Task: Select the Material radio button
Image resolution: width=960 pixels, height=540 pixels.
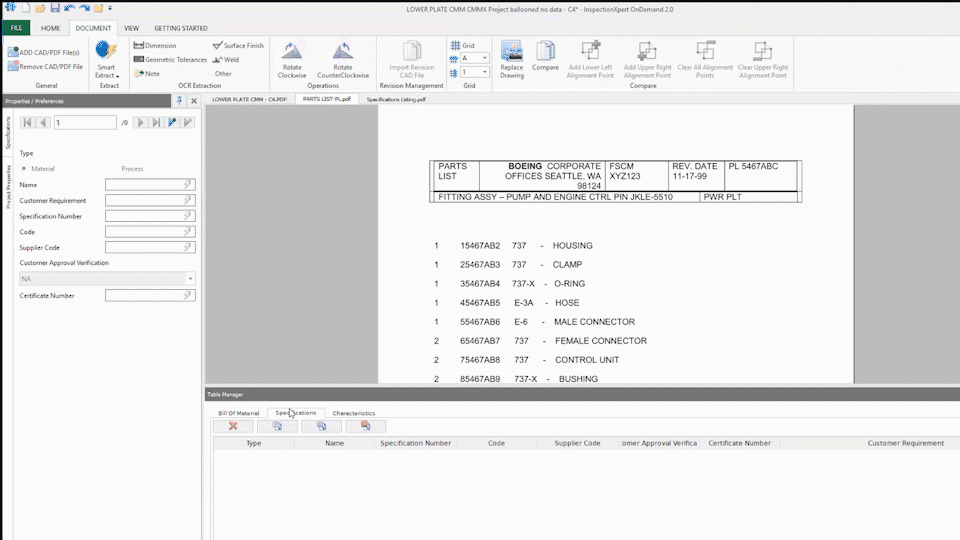Action: (x=24, y=169)
